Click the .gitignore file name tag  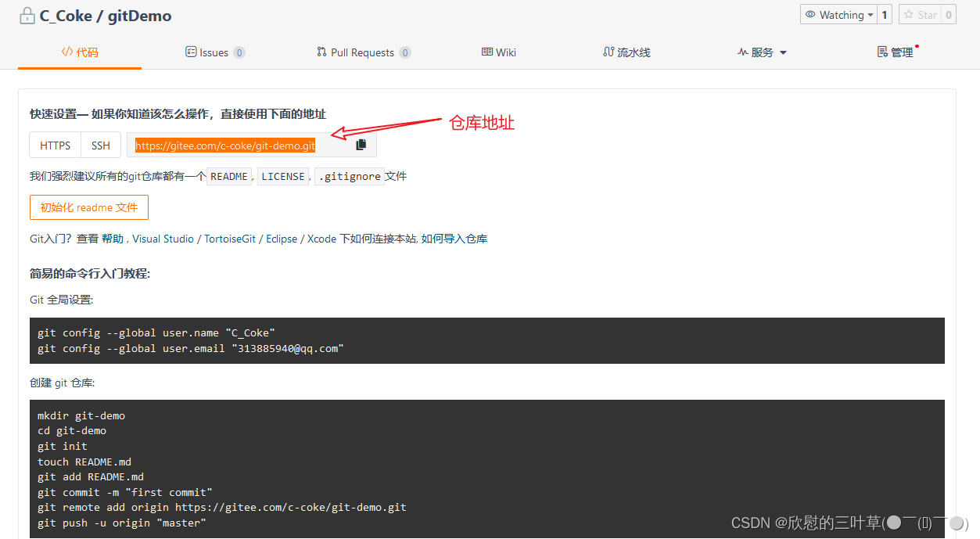[350, 177]
